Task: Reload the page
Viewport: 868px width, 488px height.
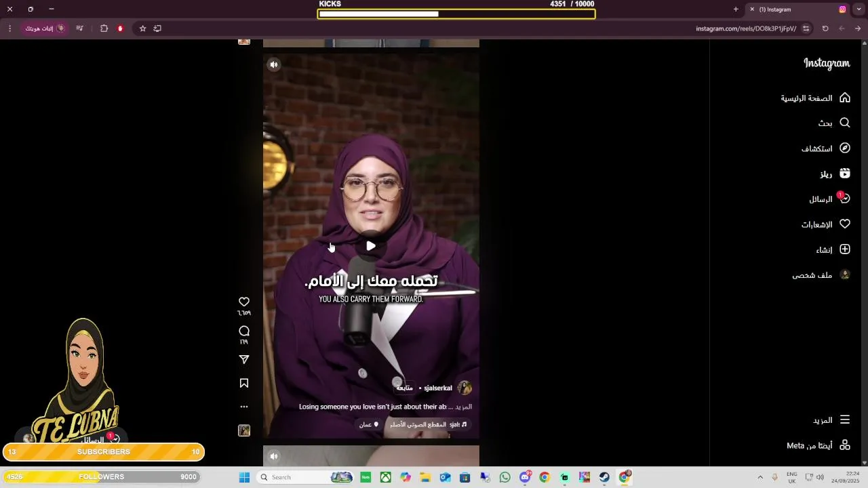Action: point(825,28)
